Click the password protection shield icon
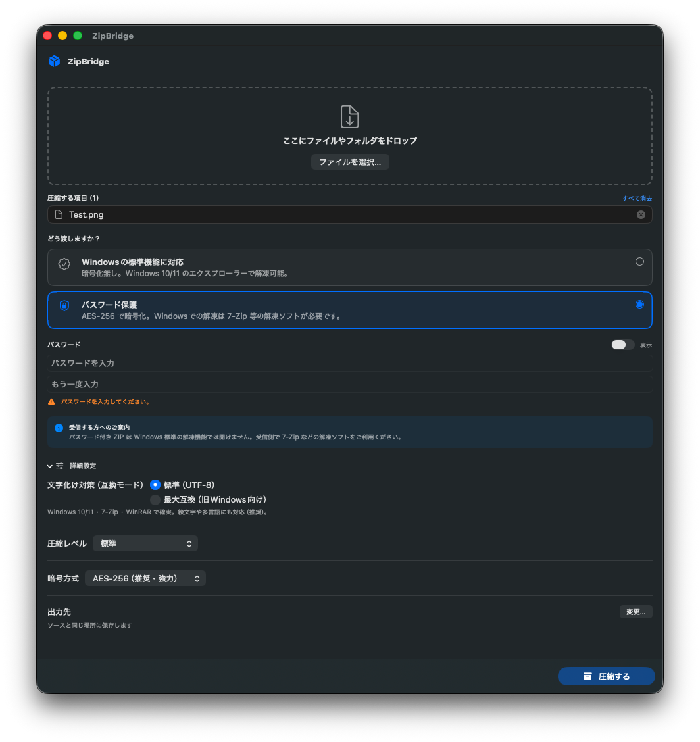This screenshot has width=700, height=742. tap(64, 305)
